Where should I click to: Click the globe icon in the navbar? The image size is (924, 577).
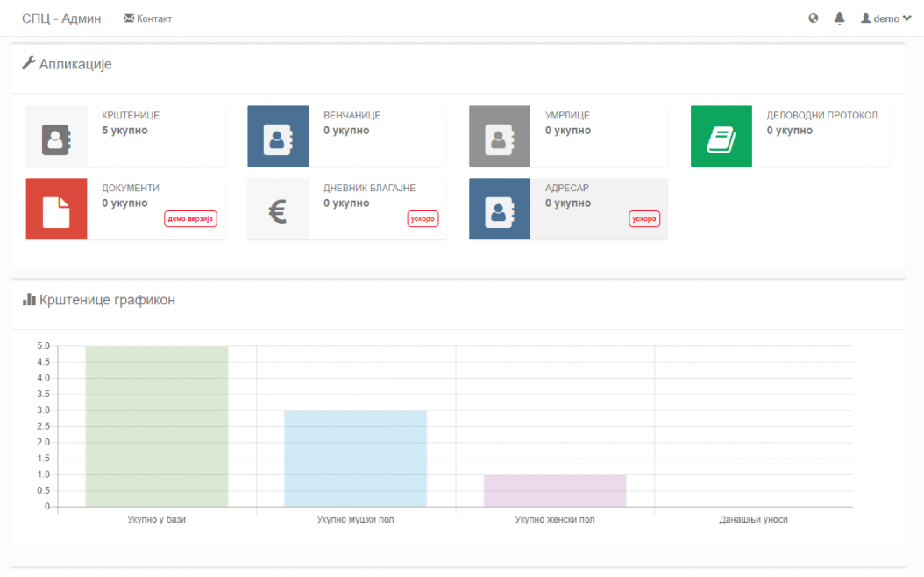[814, 18]
